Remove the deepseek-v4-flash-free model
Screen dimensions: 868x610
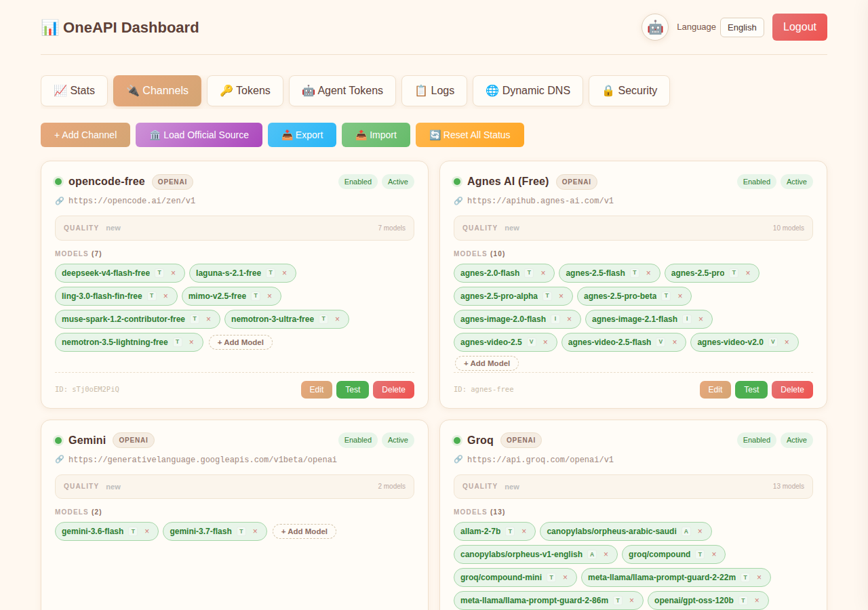pos(173,273)
